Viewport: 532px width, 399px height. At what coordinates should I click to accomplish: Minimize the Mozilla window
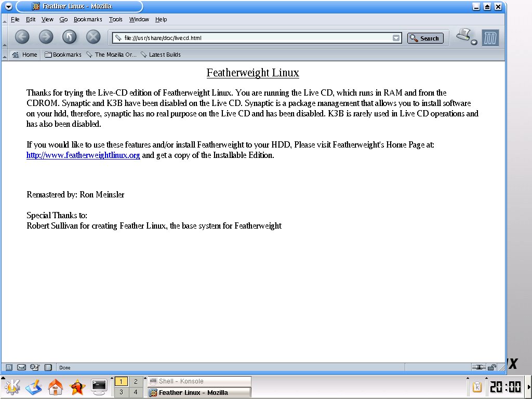[476, 6]
